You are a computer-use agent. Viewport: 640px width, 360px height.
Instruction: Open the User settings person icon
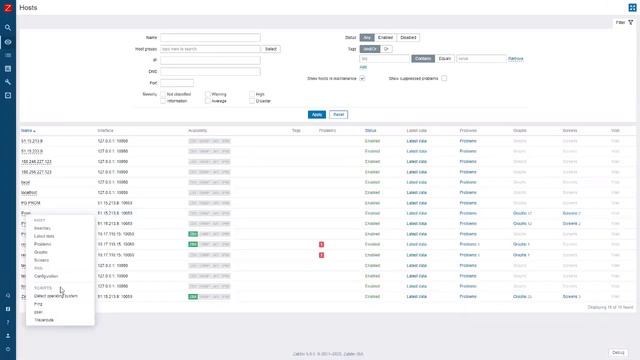coord(8,336)
